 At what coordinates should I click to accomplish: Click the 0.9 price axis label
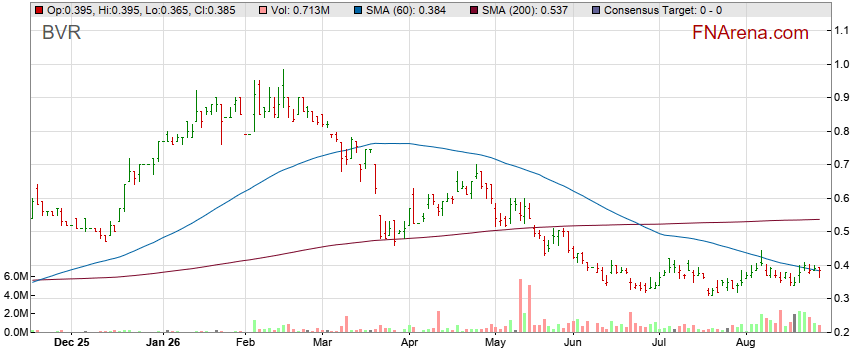[x=842, y=98]
